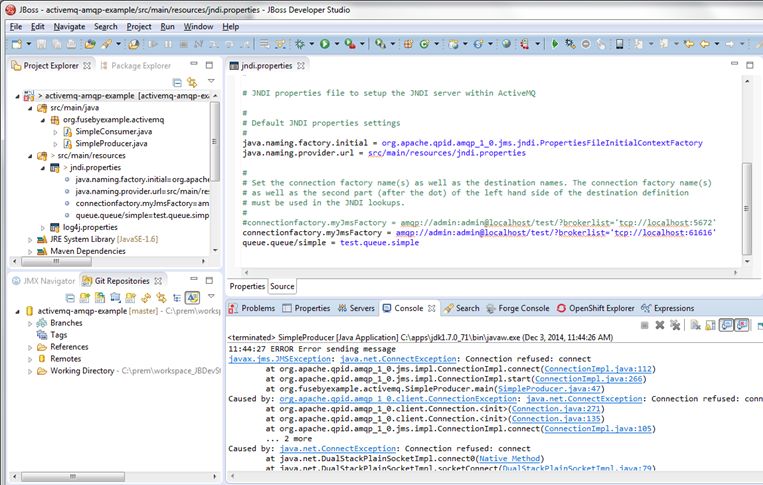Open the globe web browser toolbar icon
This screenshot has width=763, height=485.
(x=507, y=44)
